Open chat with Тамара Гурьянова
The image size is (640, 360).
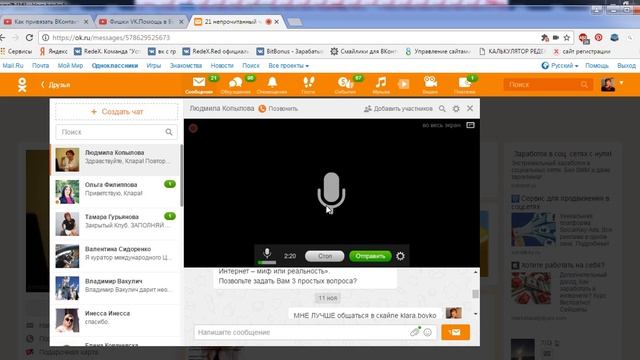point(116,224)
